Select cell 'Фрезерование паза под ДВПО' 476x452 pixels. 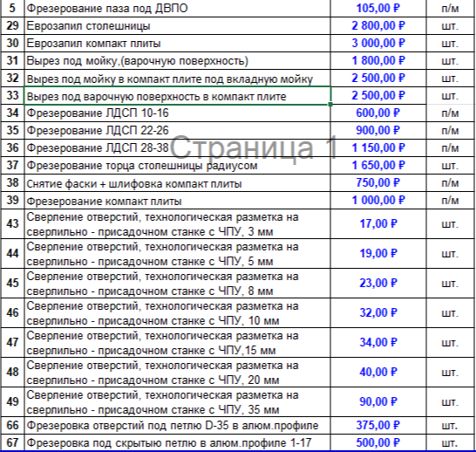pos(177,8)
